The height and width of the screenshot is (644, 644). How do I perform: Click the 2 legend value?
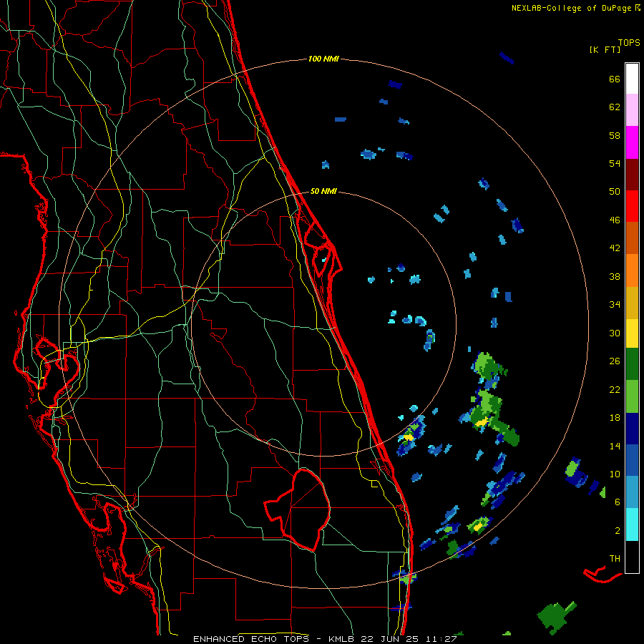(x=617, y=530)
